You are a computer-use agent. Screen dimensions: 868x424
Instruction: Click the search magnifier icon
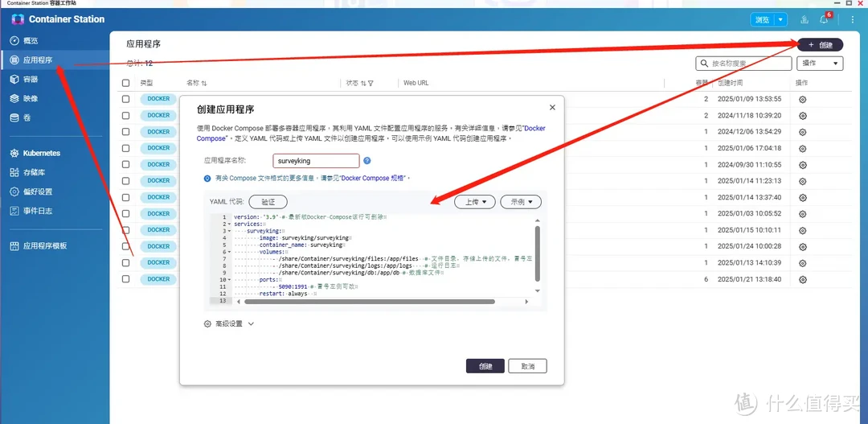click(x=704, y=64)
